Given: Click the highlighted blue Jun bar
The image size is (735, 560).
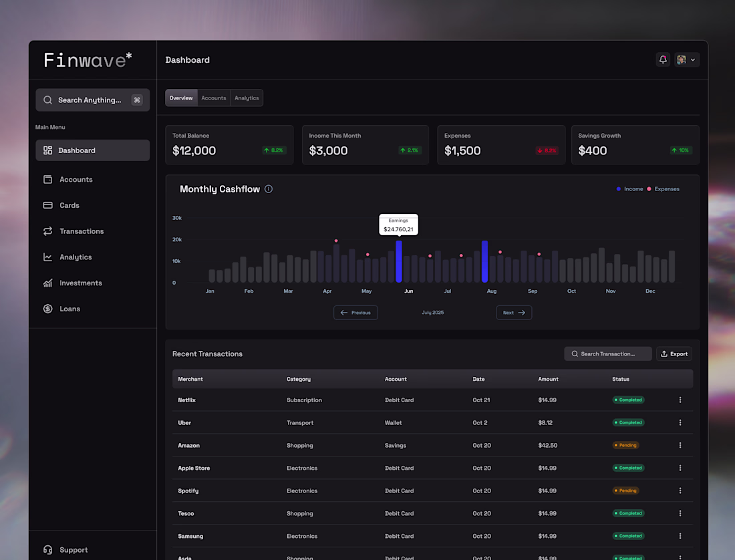Looking at the screenshot, I should point(398,261).
